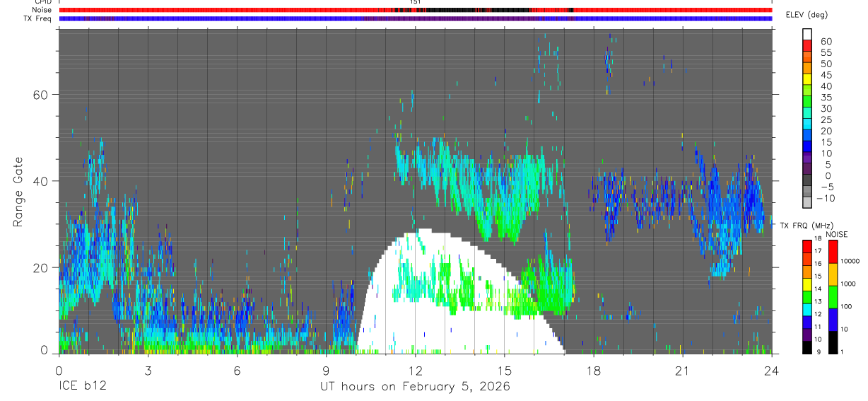868x401 pixels.
Task: Click hour tick label '0' on time axis
Action: (x=59, y=371)
